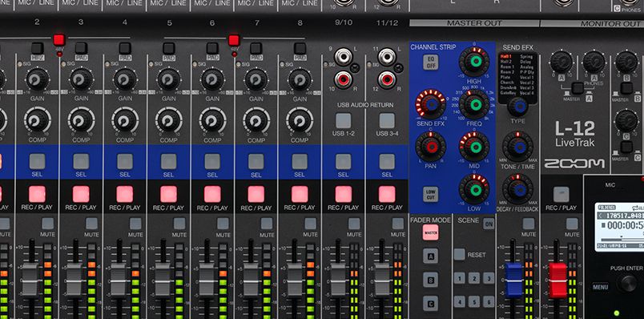Click the channel 3 COMP knob
Image resolution: width=644 pixels, height=319 pixels.
coord(81,120)
